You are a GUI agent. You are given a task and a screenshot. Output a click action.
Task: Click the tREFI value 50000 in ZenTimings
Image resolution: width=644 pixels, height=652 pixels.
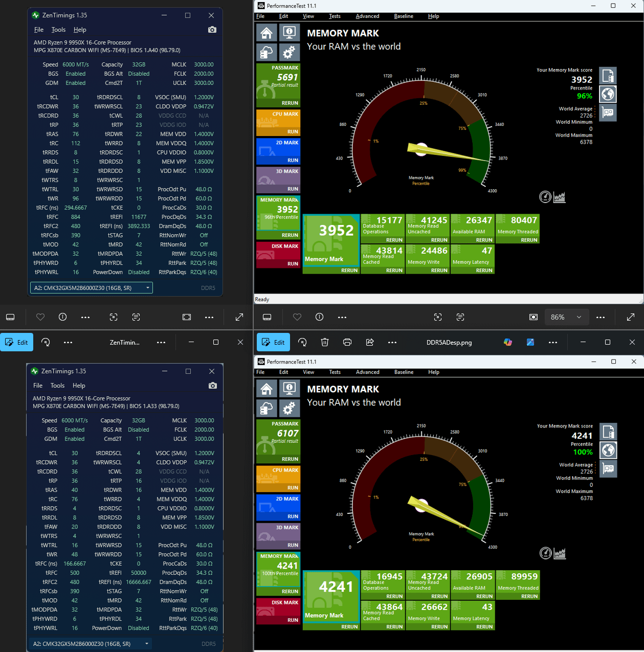pyautogui.click(x=139, y=573)
